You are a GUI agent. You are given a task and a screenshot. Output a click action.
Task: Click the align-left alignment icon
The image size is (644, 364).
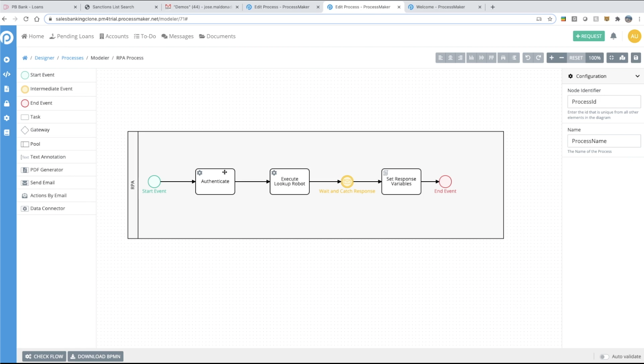tap(441, 58)
